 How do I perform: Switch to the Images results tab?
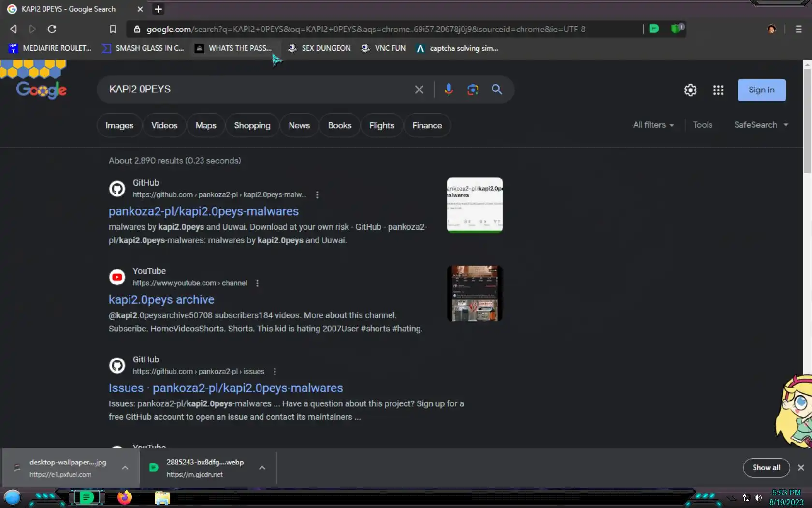coord(119,126)
